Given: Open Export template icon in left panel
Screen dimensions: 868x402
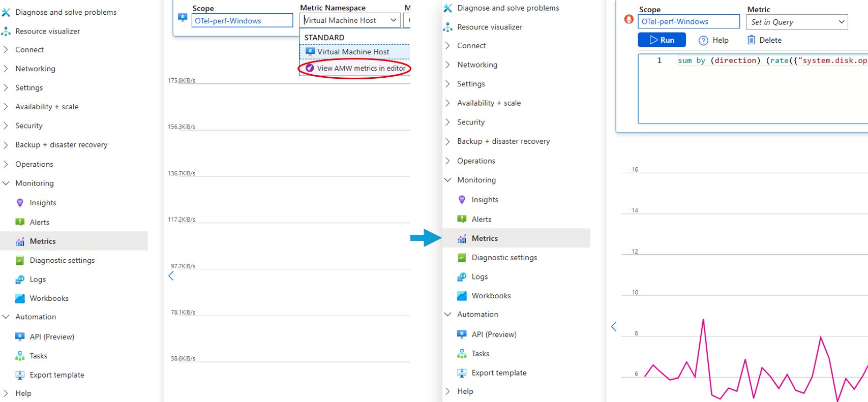Looking at the screenshot, I should pyautogui.click(x=20, y=375).
